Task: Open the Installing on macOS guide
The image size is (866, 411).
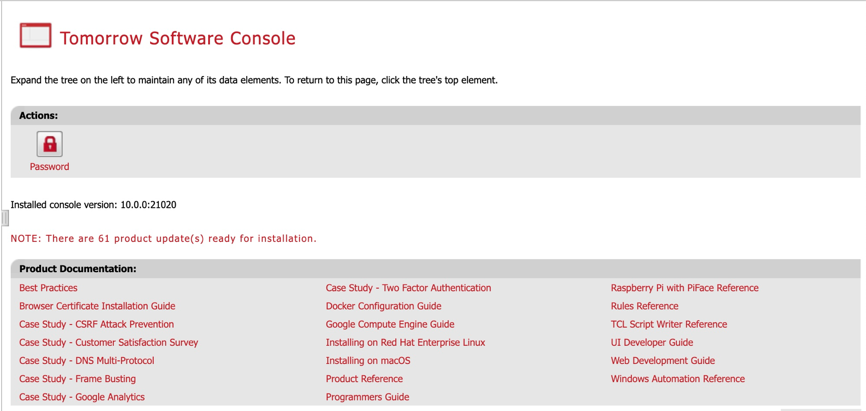Action: pyautogui.click(x=367, y=360)
